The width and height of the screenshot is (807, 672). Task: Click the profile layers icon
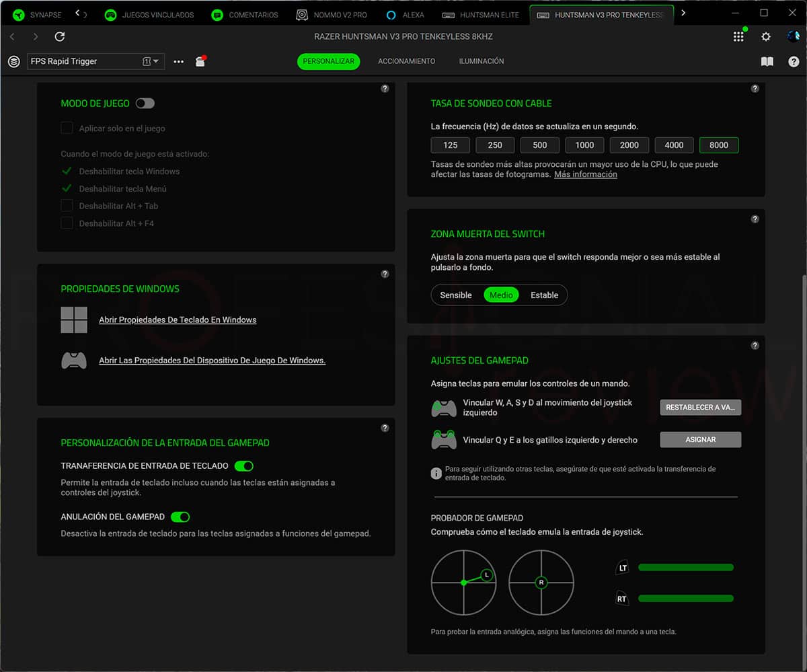pyautogui.click(x=14, y=61)
